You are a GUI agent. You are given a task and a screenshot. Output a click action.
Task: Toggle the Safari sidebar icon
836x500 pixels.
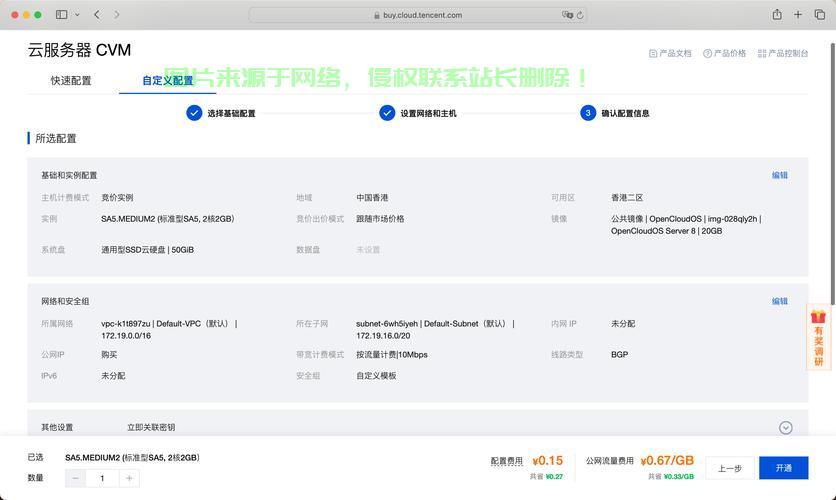coord(62,15)
